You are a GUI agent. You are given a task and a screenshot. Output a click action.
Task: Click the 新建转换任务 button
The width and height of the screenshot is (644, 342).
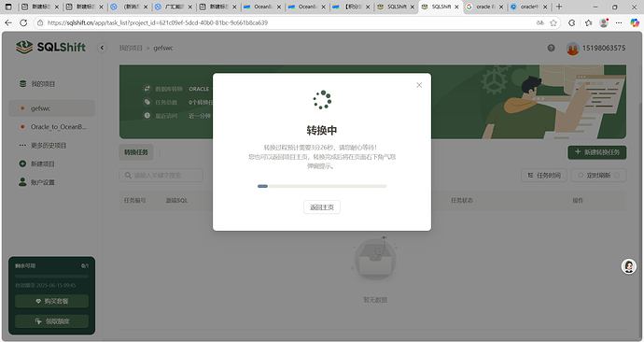596,152
